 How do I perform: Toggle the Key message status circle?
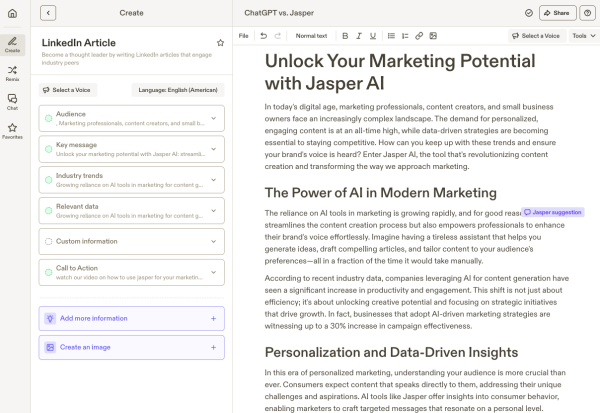(x=49, y=149)
